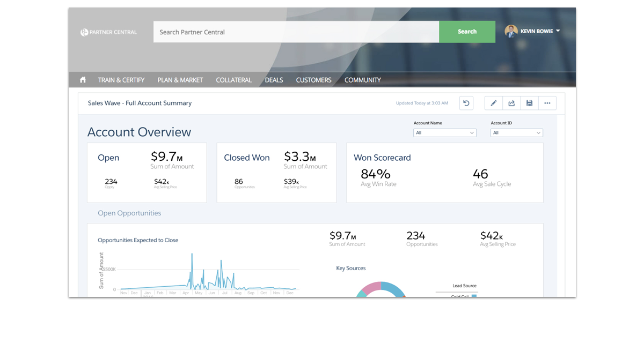Image resolution: width=644 pixels, height=343 pixels.
Task: Expand the Account Name filter dropdown
Action: [x=444, y=133]
